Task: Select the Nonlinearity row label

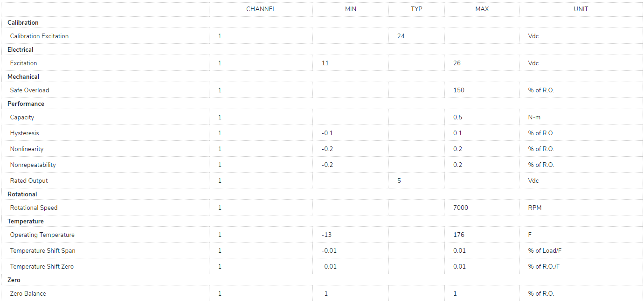Action: [x=27, y=149]
